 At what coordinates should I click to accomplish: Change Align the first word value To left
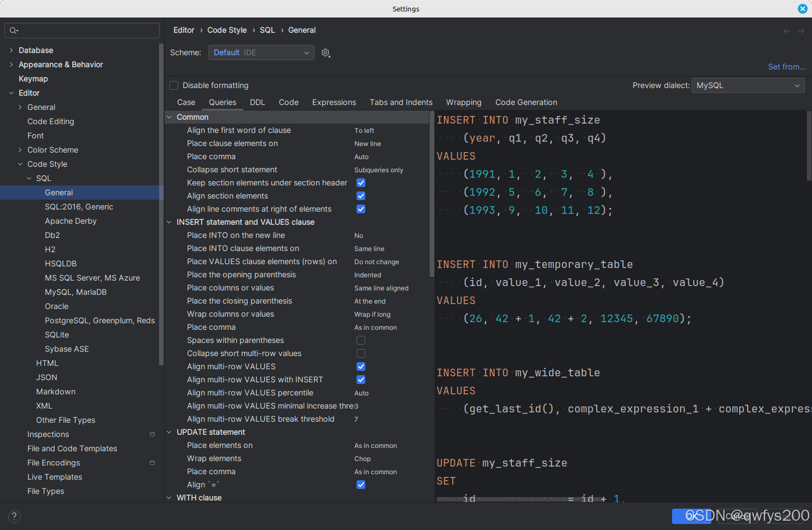364,131
